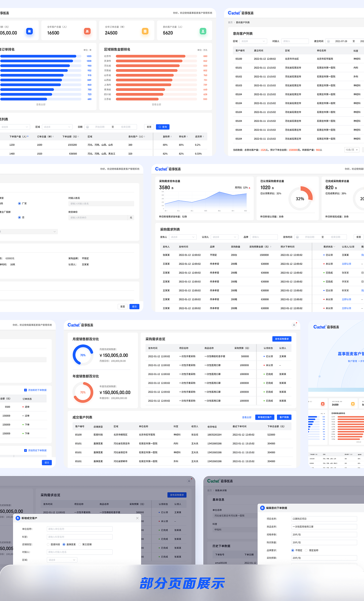
Task: Click 查看全部 under 区域销售金额排名
Action: (x=156, y=104)
